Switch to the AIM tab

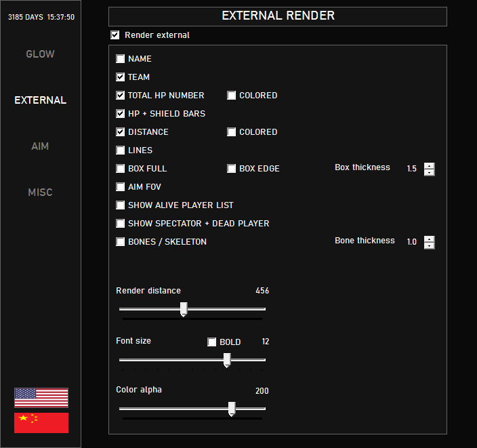(x=40, y=146)
